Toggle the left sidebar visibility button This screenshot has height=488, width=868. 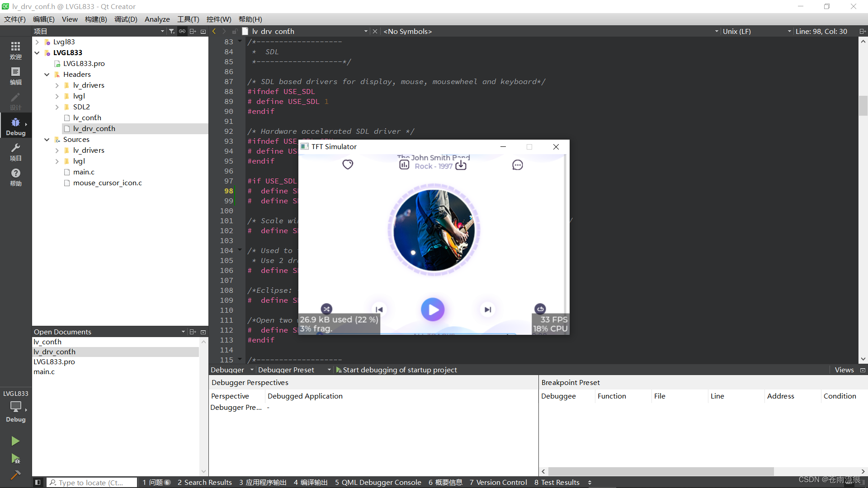point(38,482)
